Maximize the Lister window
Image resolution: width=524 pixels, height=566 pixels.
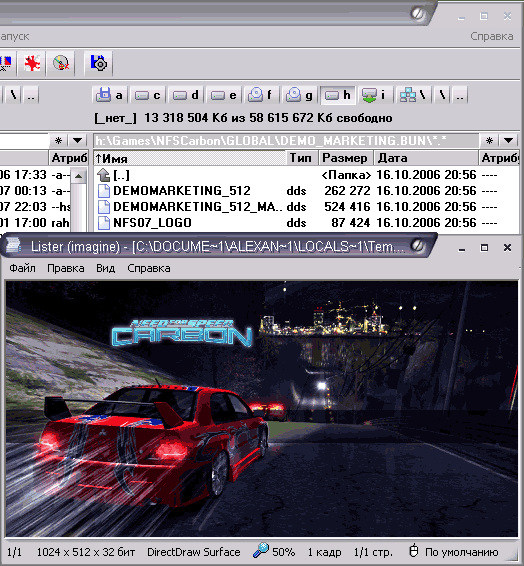[484, 248]
